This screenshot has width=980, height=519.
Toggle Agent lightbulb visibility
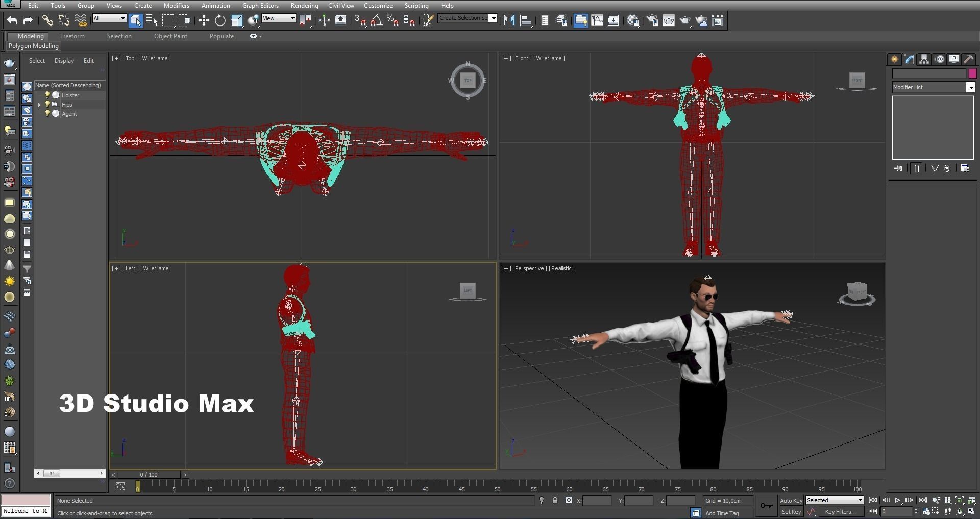tap(47, 113)
